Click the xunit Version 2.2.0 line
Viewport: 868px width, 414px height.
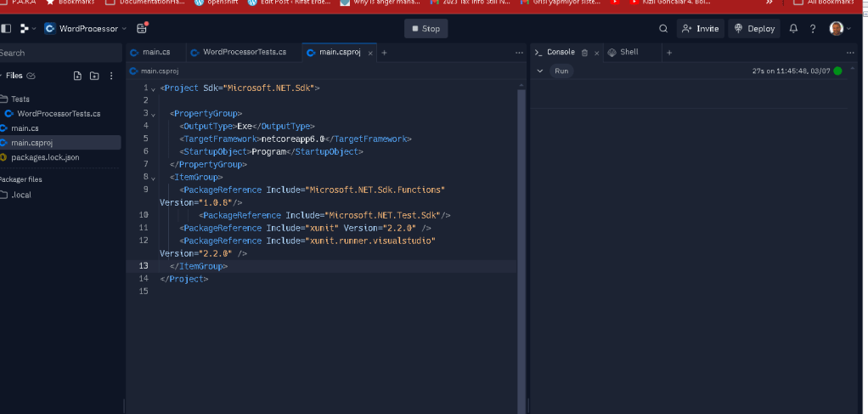click(305, 228)
